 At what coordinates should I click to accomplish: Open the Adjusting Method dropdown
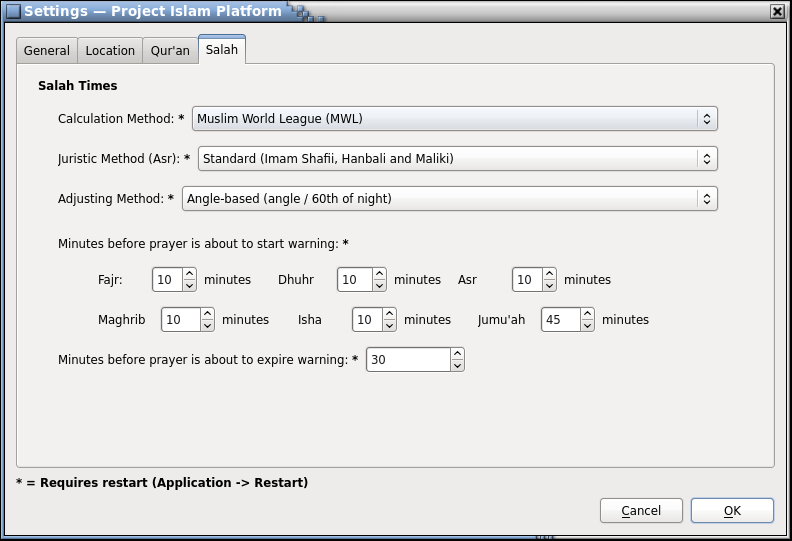tap(450, 199)
